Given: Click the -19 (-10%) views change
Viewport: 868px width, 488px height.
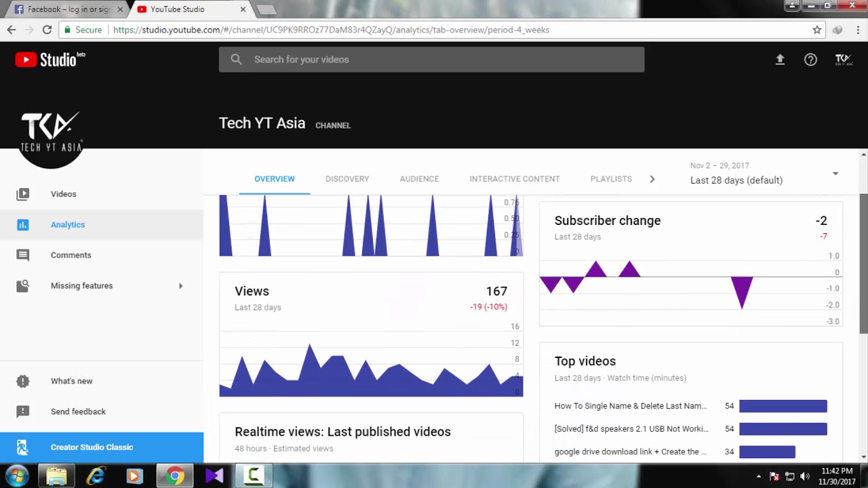Looking at the screenshot, I should [488, 307].
